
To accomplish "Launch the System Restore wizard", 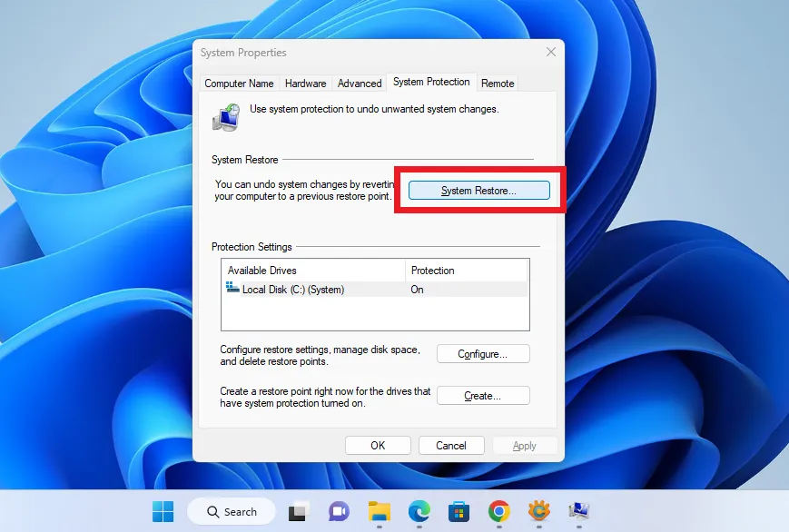I will pos(478,190).
